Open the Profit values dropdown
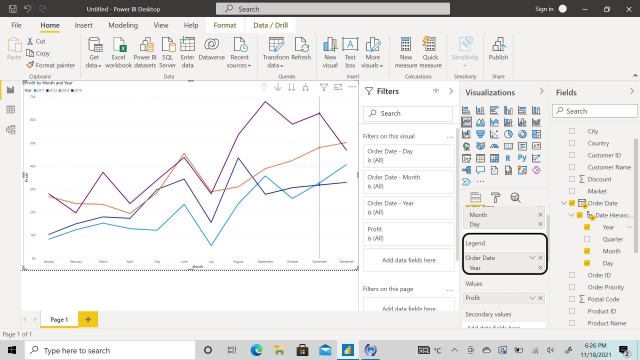 click(x=532, y=298)
